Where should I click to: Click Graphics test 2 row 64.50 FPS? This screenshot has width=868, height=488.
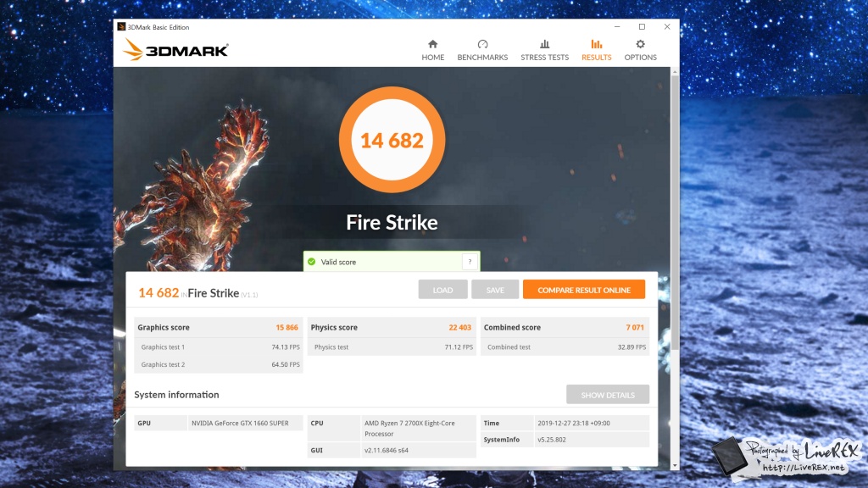(x=219, y=364)
